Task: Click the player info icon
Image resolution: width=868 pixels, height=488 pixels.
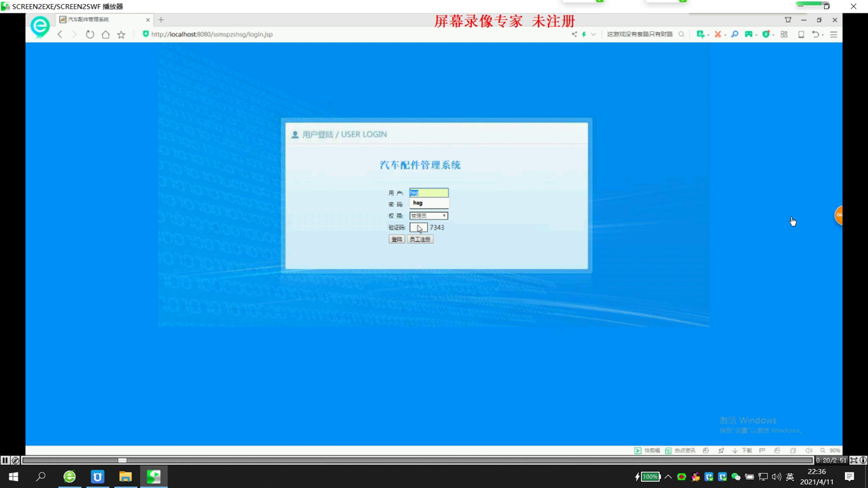Action: 863,460
